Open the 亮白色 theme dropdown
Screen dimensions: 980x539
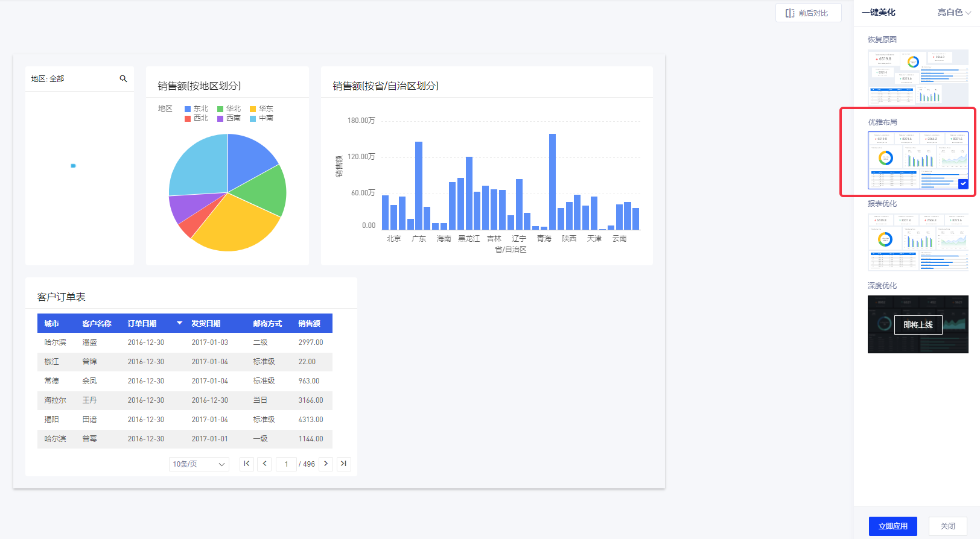953,13
